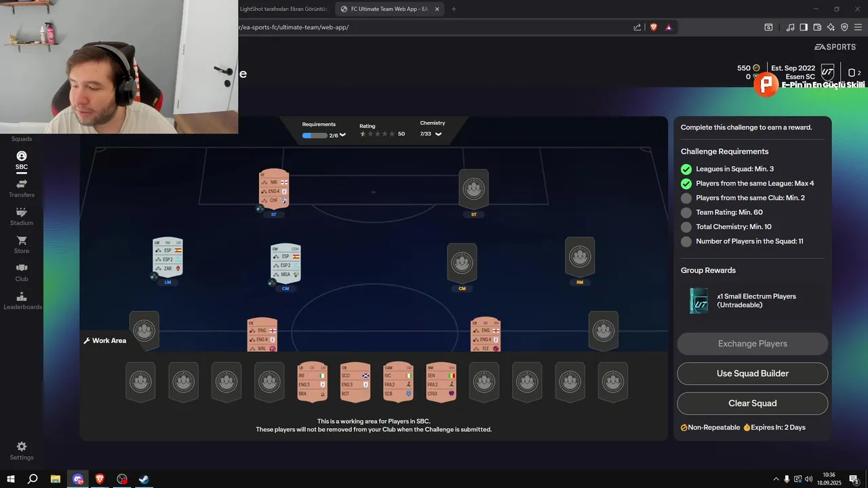This screenshot has height=488, width=868.
Task: Click the Clear Squad button
Action: (x=752, y=403)
